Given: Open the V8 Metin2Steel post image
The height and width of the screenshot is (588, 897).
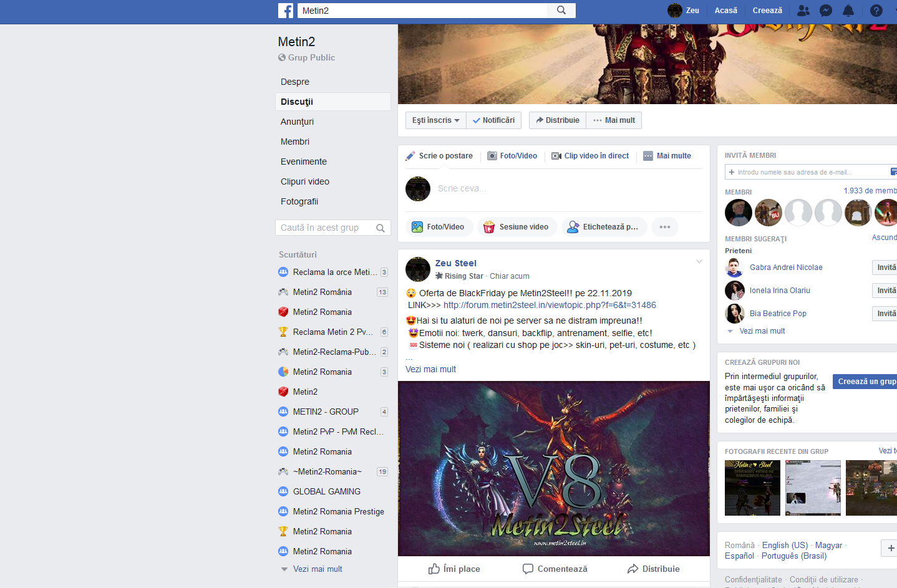Looking at the screenshot, I should 554,468.
